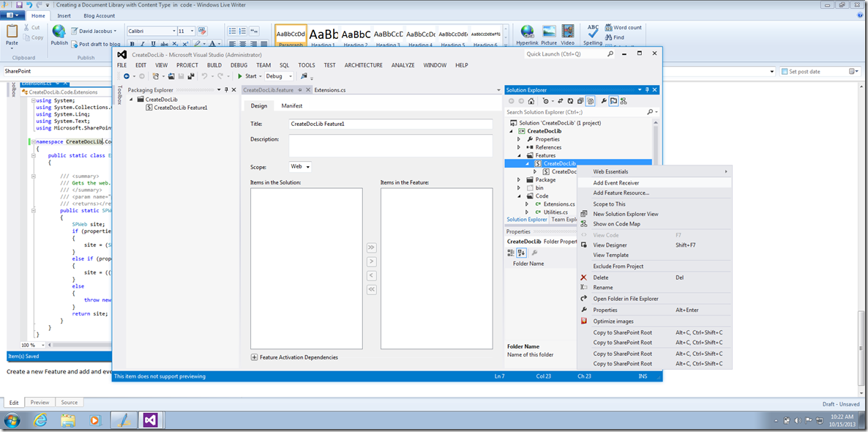Toggle the Set post date checkbox

(785, 72)
